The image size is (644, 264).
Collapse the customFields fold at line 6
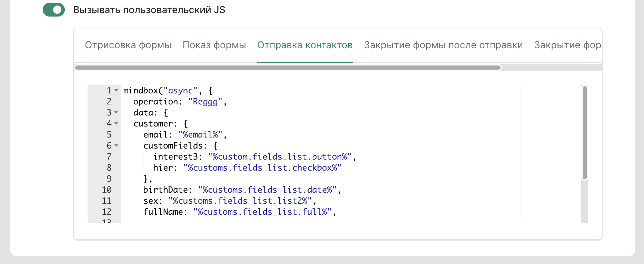pyautogui.click(x=116, y=146)
